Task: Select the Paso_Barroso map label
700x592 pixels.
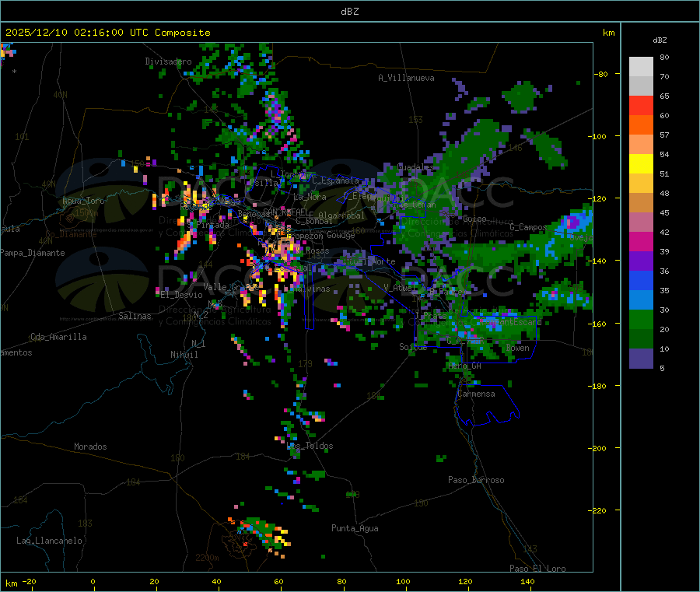Action: click(x=476, y=480)
